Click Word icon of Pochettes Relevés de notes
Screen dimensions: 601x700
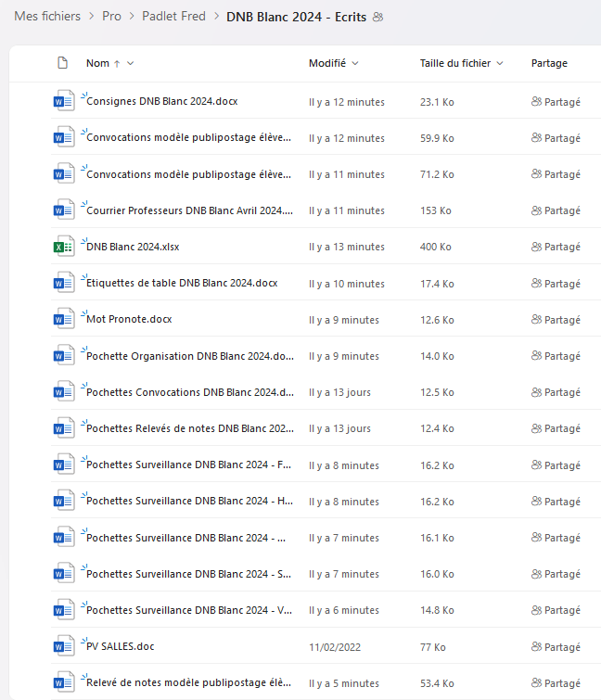click(x=63, y=428)
